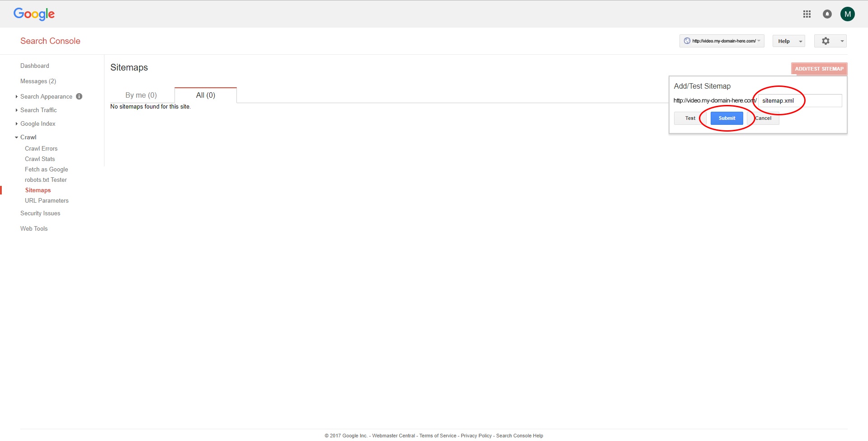Screen dimensions: 868x441
Task: Cancel the Add/Test Sitemap dialog
Action: [763, 118]
